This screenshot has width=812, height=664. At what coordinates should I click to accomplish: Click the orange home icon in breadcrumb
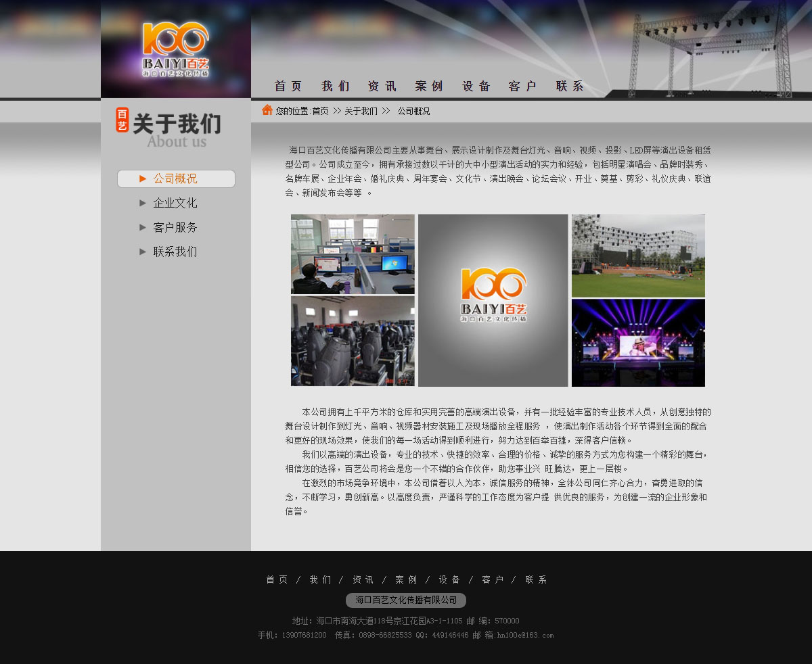click(267, 110)
